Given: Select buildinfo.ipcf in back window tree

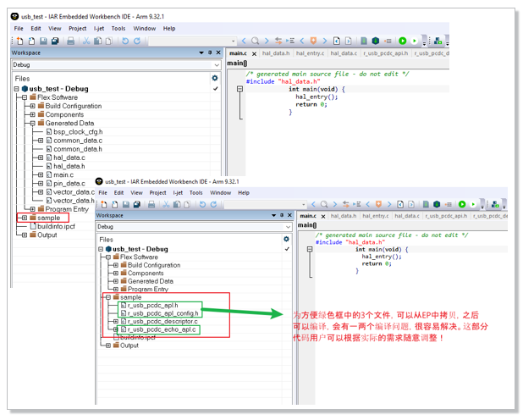Looking at the screenshot, I should point(56,226).
